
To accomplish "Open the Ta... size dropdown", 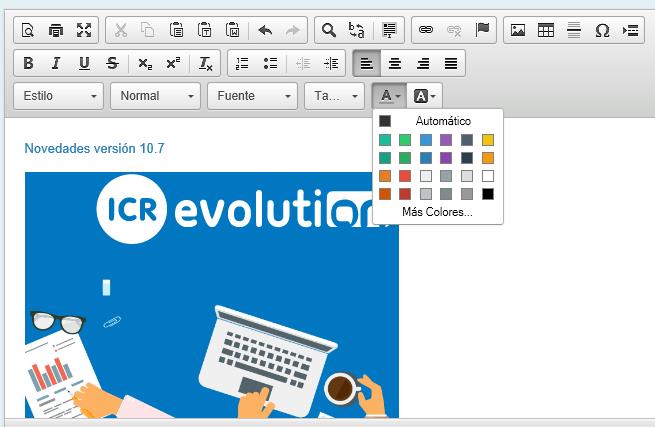I will [335, 96].
